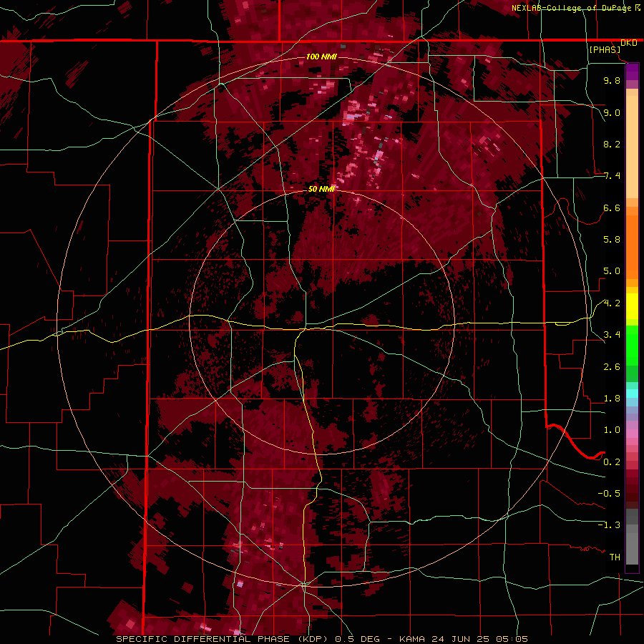Click the 7.4 scale value
644x644 pixels.
[612, 176]
